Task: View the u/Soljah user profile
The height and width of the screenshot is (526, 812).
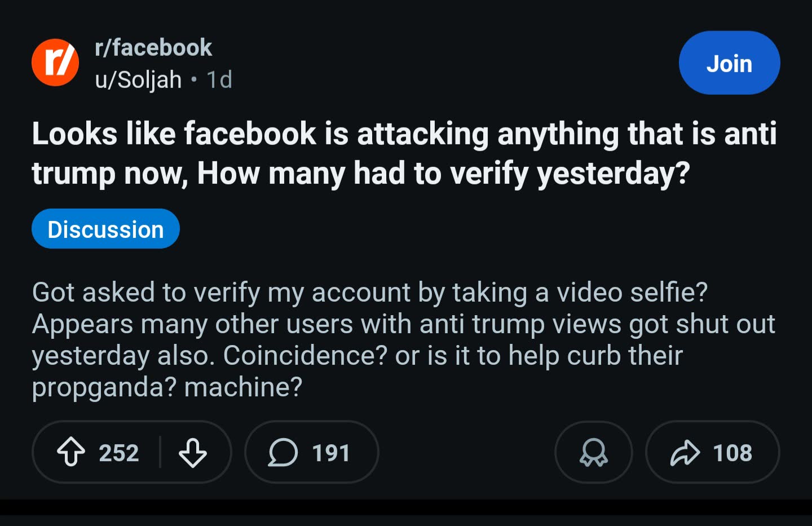Action: pyautogui.click(x=138, y=80)
